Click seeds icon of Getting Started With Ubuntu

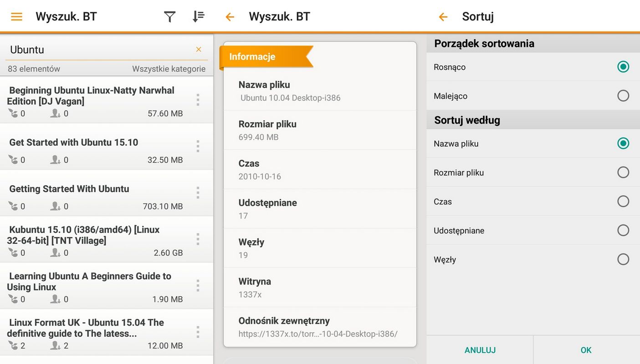[x=13, y=206]
